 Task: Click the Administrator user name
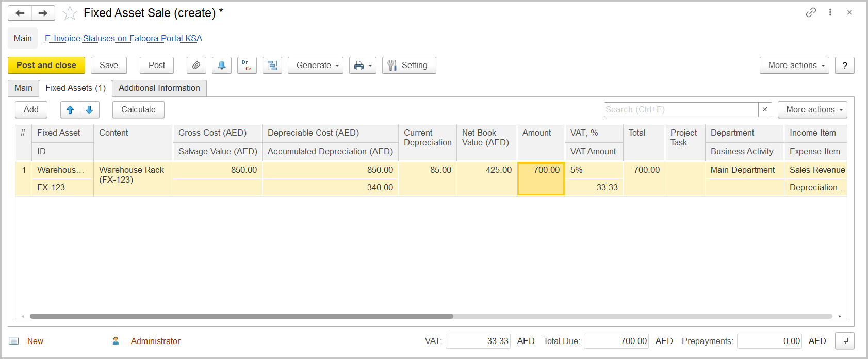[x=155, y=341]
